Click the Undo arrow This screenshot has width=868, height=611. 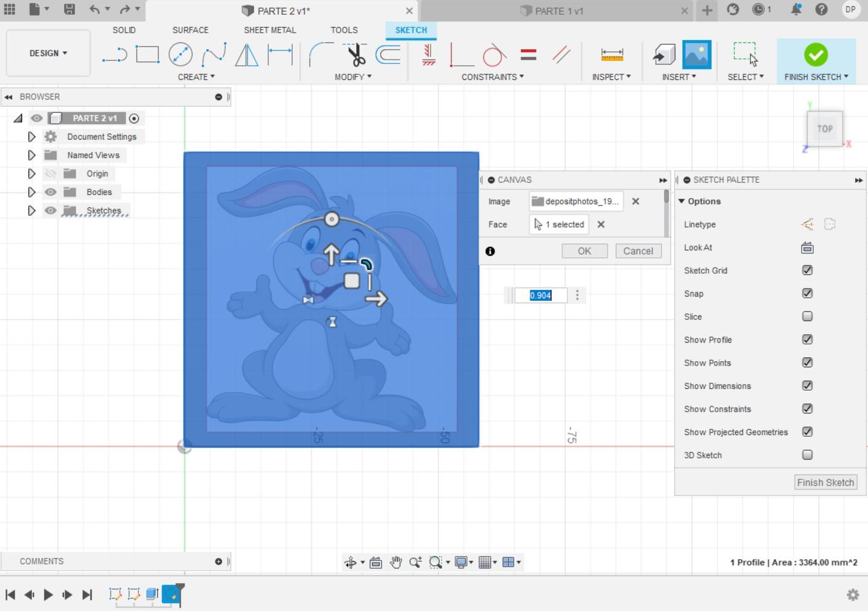[x=94, y=9]
